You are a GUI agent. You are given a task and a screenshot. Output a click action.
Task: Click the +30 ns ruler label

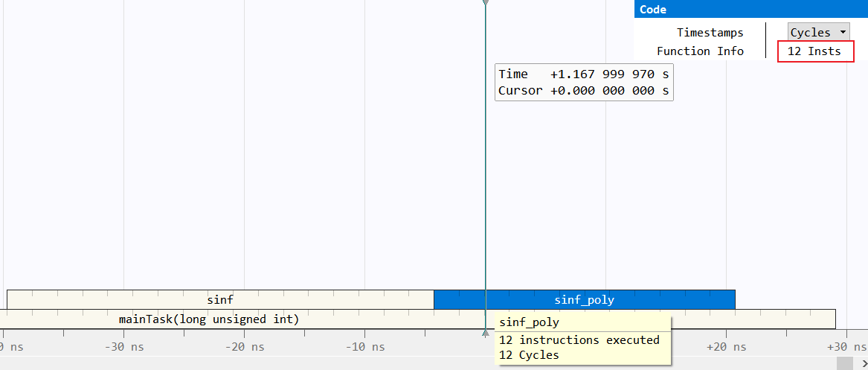[847, 347]
